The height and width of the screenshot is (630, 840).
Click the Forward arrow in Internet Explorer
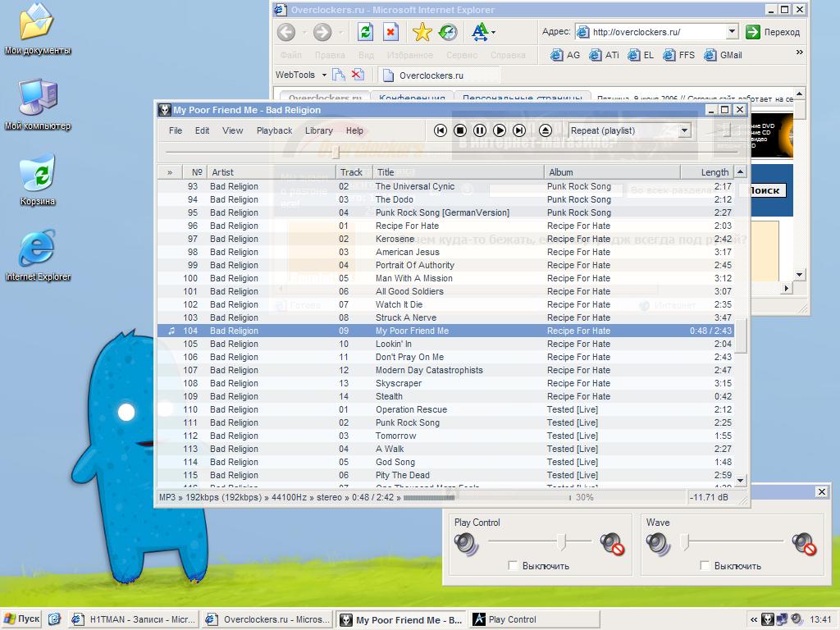point(322,32)
